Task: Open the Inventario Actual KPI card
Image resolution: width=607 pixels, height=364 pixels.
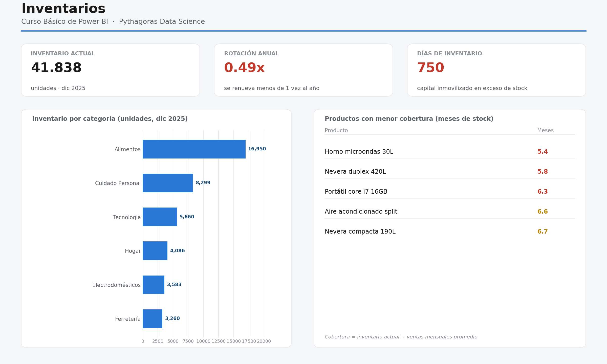Action: point(111,70)
